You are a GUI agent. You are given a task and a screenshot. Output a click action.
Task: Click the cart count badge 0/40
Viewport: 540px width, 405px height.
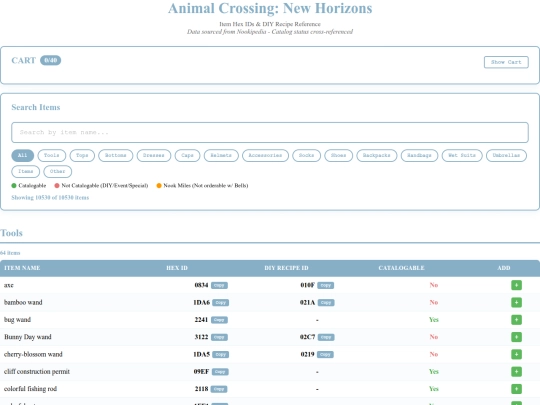pyautogui.click(x=51, y=60)
